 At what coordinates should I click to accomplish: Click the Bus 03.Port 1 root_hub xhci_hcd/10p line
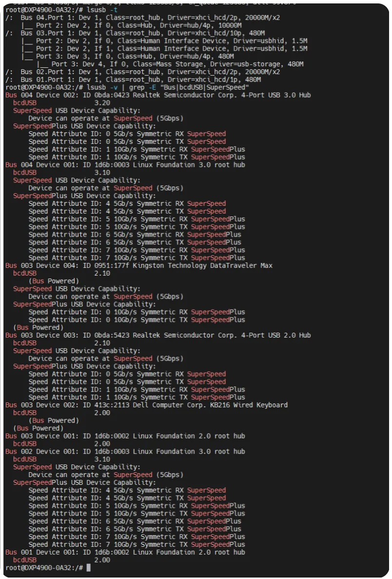[x=135, y=33]
